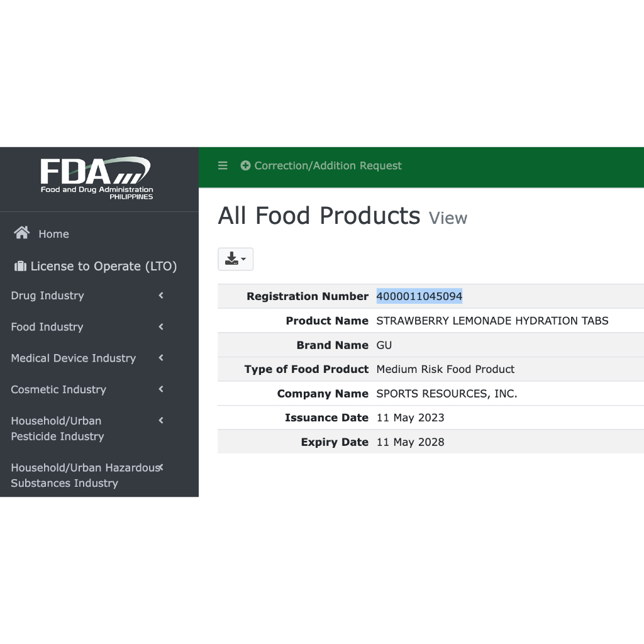Click the product name STRAWBERRY LEMONADE HYDRATION TABS
Viewport: 644px width, 644px height.
[x=492, y=321]
